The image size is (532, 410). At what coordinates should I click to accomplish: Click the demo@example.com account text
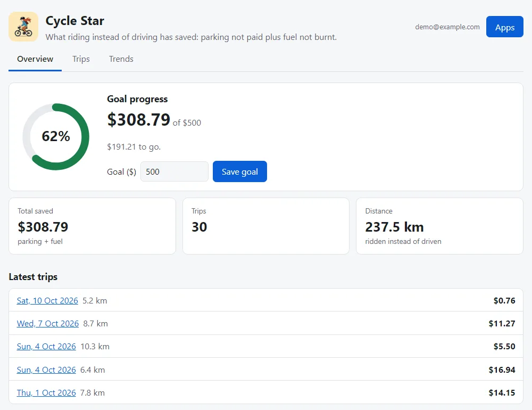pyautogui.click(x=447, y=27)
